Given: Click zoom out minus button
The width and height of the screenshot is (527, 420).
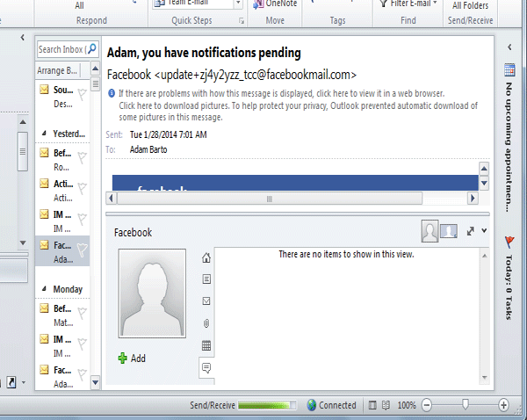Looking at the screenshot, I should click(427, 405).
